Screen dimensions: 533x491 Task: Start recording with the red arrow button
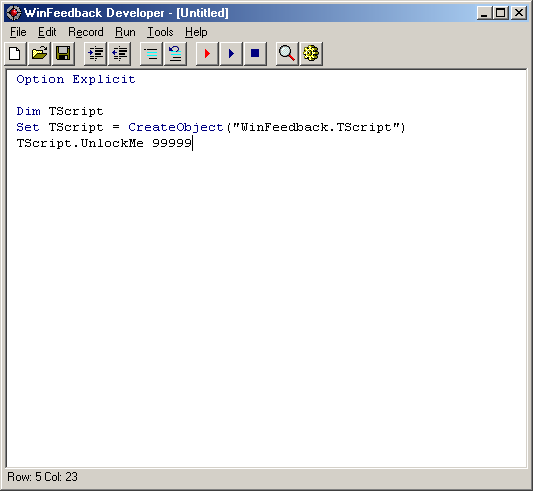[207, 54]
